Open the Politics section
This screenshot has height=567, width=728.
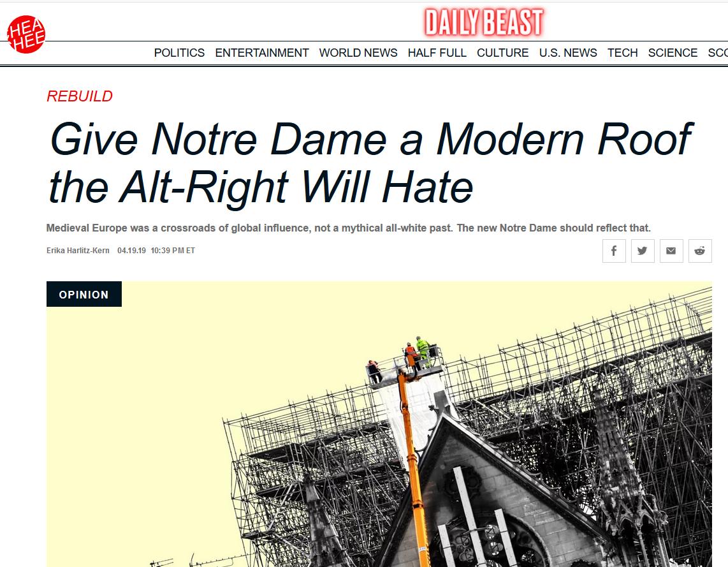(x=179, y=53)
